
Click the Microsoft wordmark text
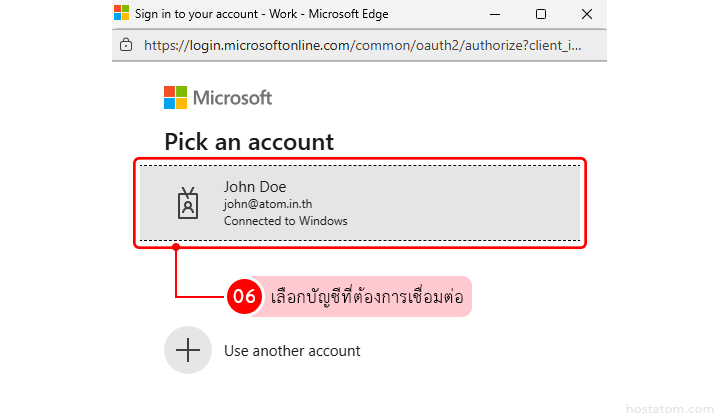coord(232,98)
